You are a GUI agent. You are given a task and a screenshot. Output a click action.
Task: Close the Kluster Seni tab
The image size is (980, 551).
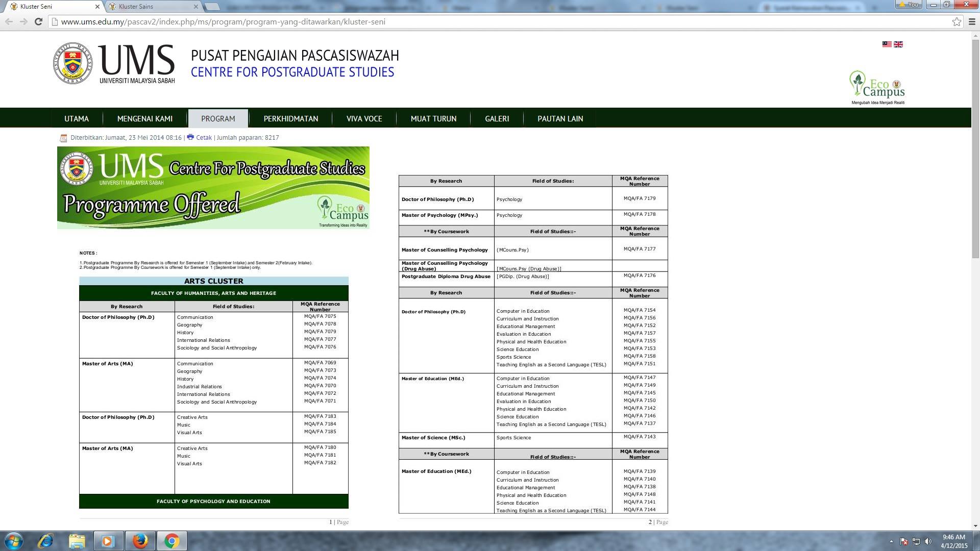tap(97, 7)
